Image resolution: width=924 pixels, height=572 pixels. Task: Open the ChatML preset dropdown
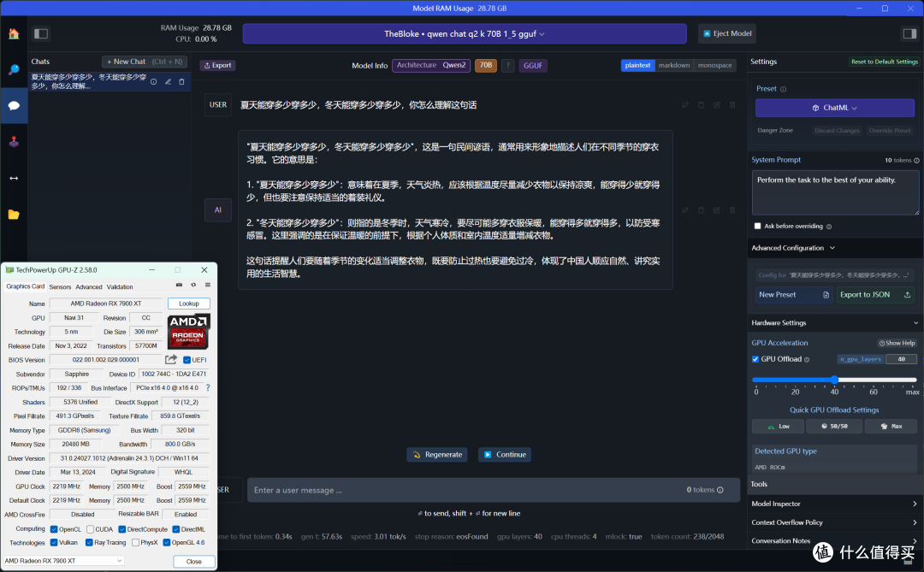(834, 108)
